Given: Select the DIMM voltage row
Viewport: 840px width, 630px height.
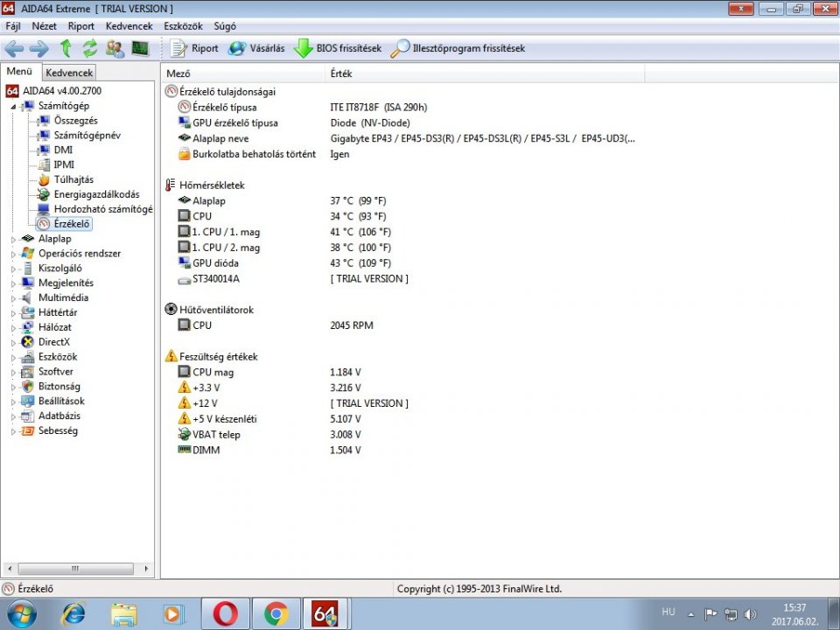Looking at the screenshot, I should tap(269, 450).
